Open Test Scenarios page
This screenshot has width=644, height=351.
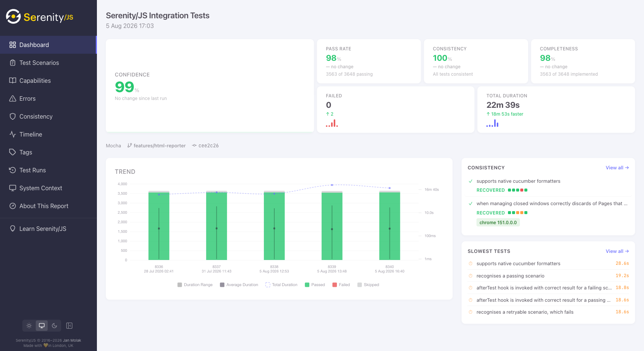click(48, 63)
